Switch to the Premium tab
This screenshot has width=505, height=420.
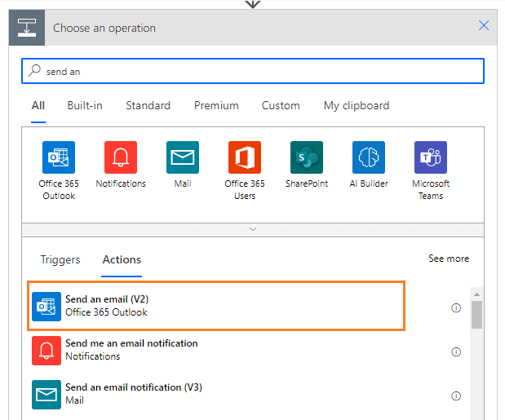pyautogui.click(x=216, y=105)
